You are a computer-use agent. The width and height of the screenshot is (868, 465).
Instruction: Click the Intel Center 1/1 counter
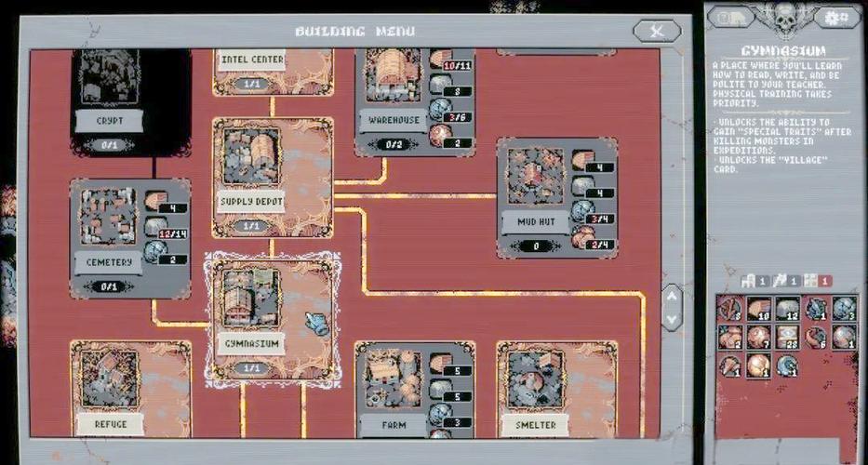tap(251, 85)
